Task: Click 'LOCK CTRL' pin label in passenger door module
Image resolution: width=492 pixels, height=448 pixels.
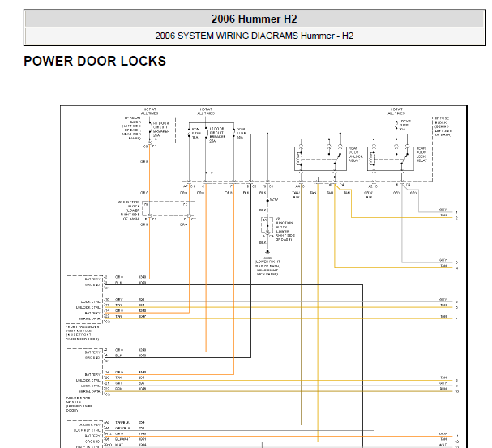Action: pos(90,301)
